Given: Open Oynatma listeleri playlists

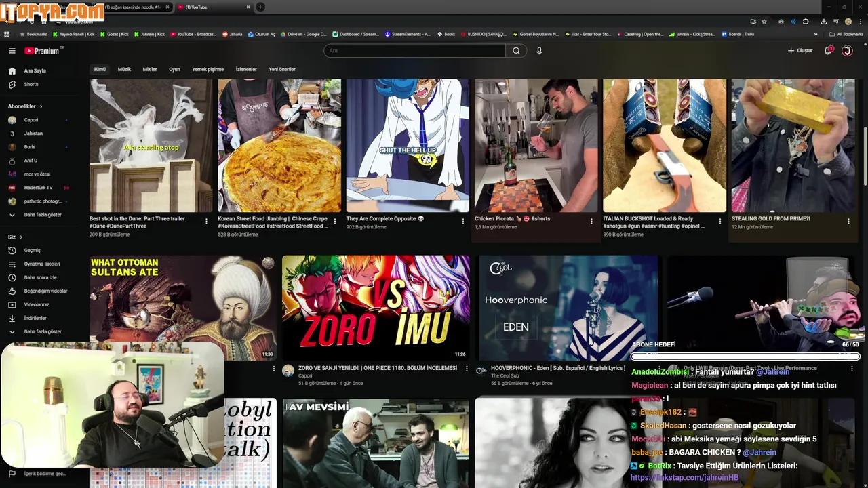Looking at the screenshot, I should [42, 264].
